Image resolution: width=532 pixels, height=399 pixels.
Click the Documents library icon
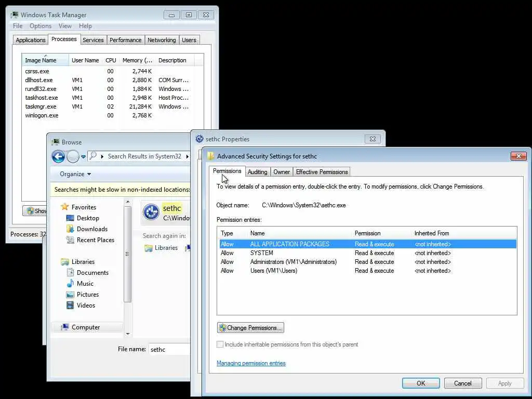[x=70, y=272]
